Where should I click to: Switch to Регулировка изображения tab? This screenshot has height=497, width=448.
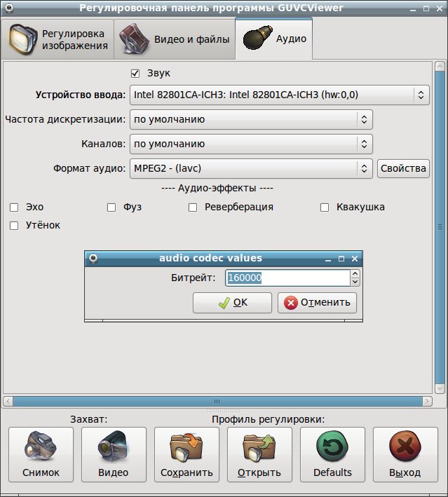[x=57, y=39]
